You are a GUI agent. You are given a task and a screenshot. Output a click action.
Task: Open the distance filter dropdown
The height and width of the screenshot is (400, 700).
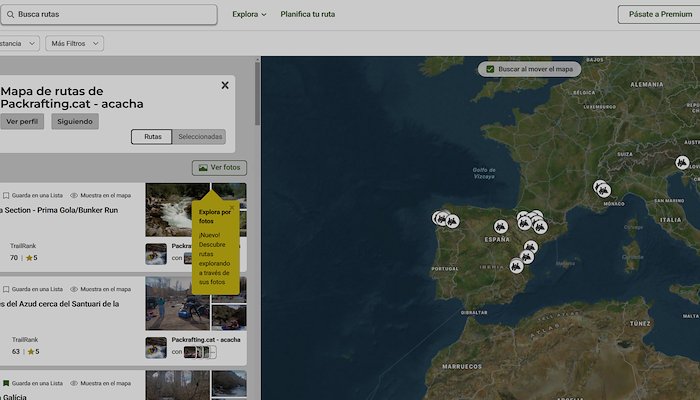pos(18,44)
